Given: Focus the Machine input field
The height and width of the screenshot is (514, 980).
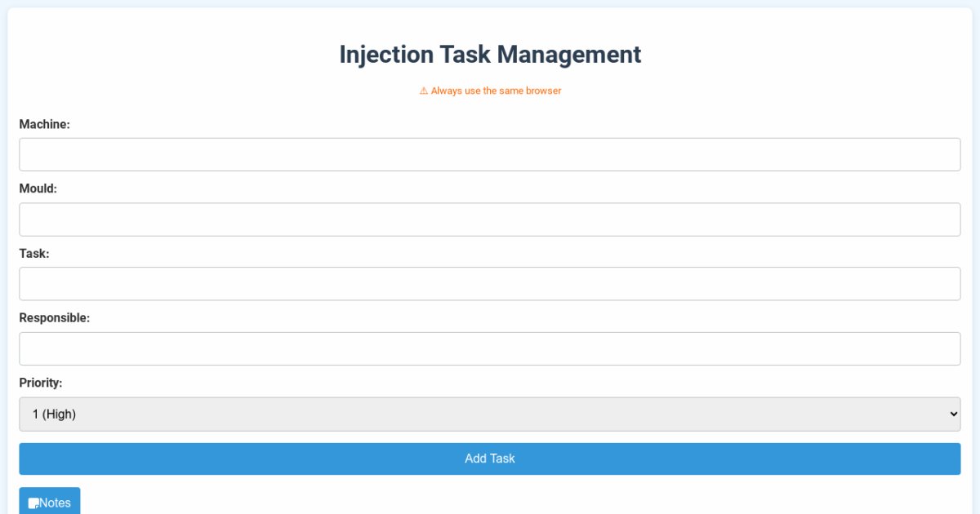Looking at the screenshot, I should coord(489,154).
